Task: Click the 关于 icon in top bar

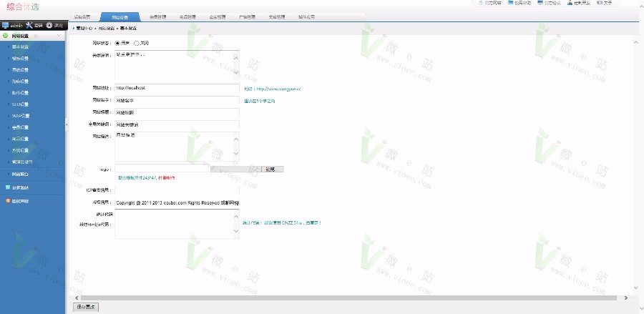Action: (600, 2)
